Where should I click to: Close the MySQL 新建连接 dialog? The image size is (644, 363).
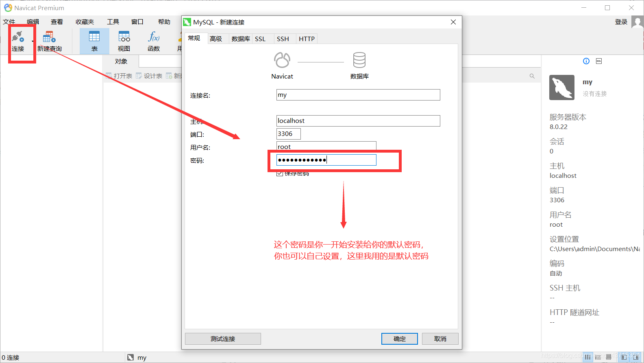[453, 22]
